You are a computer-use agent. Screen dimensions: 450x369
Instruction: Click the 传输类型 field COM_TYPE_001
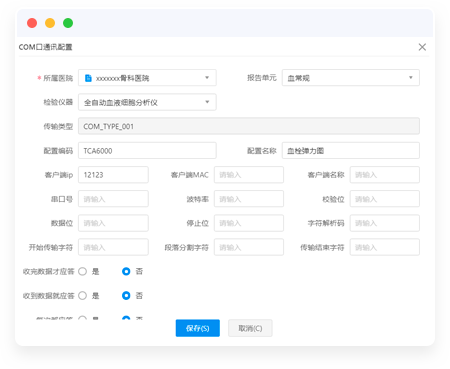click(249, 126)
